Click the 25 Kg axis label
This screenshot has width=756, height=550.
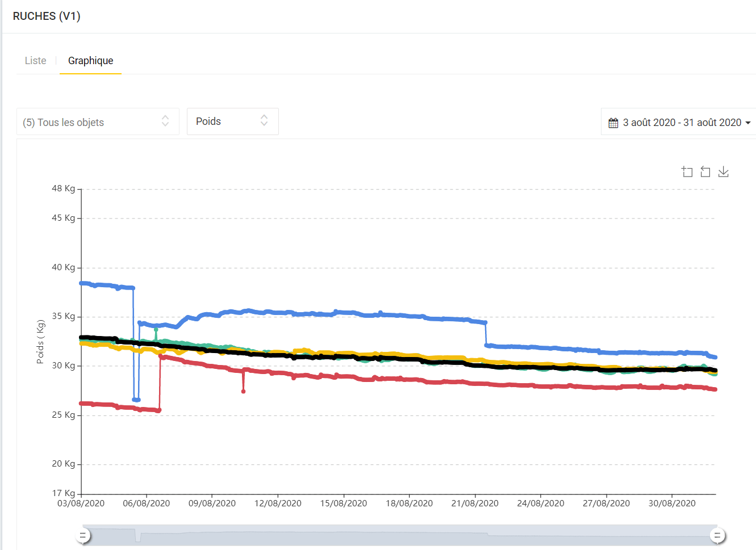[x=63, y=415]
